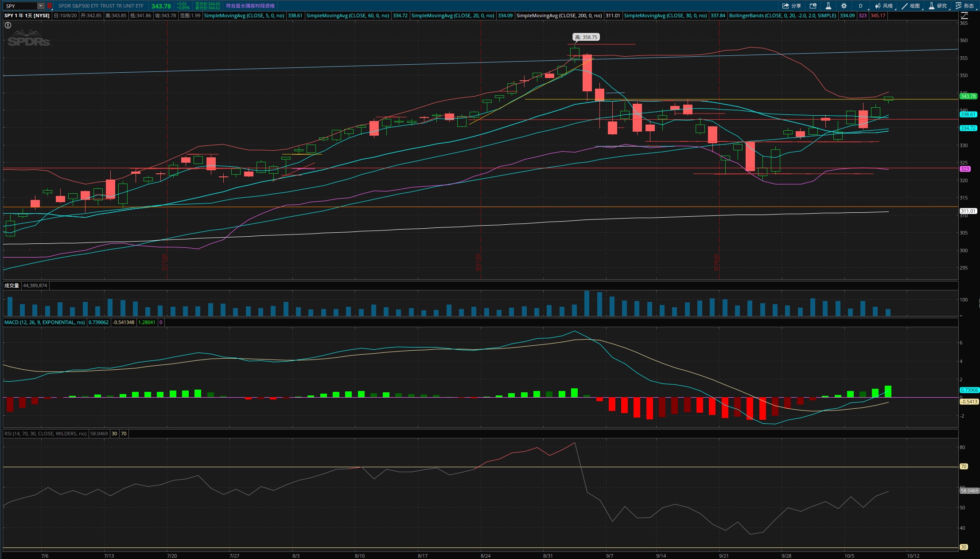Click the 9/21 date on time axis

click(x=723, y=555)
